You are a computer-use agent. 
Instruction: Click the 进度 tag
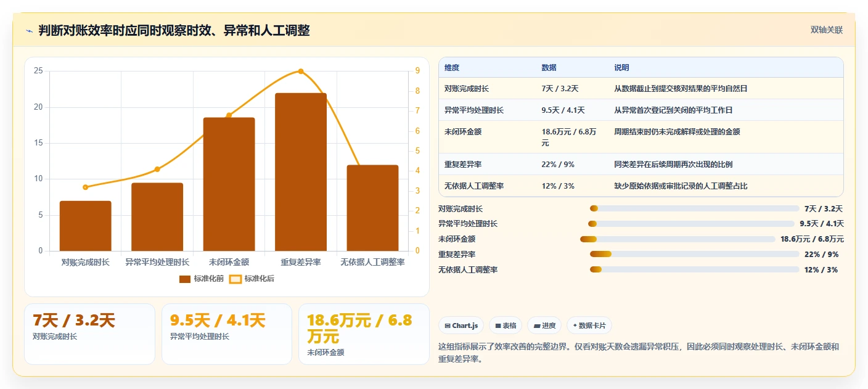pos(544,326)
